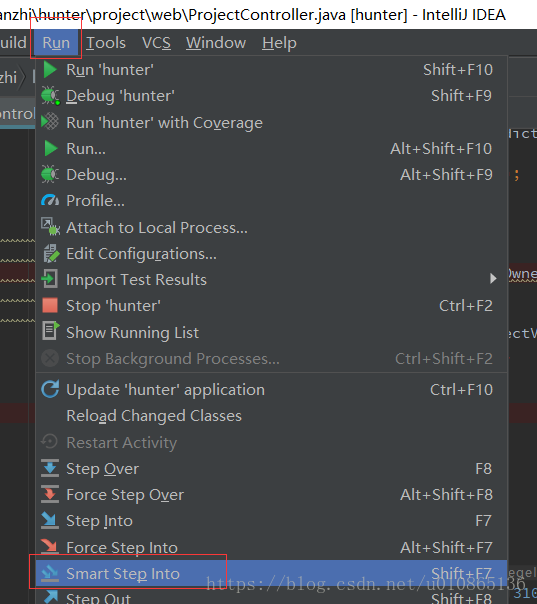The image size is (537, 604).
Task: Open the Build menu
Action: 13,43
